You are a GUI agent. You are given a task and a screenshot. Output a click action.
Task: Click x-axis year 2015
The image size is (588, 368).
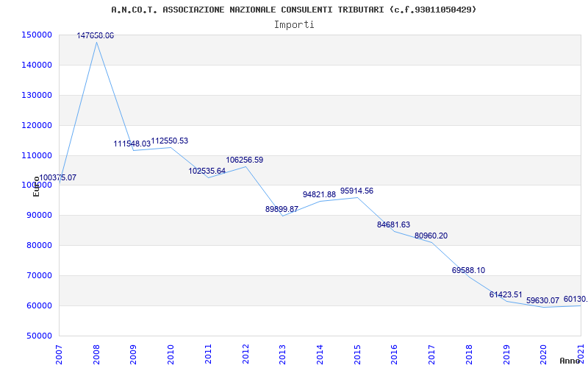click(357, 355)
